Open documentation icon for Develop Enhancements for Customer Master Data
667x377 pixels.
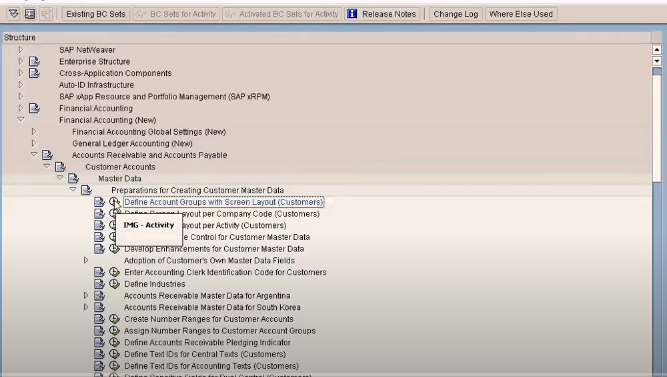click(100, 248)
